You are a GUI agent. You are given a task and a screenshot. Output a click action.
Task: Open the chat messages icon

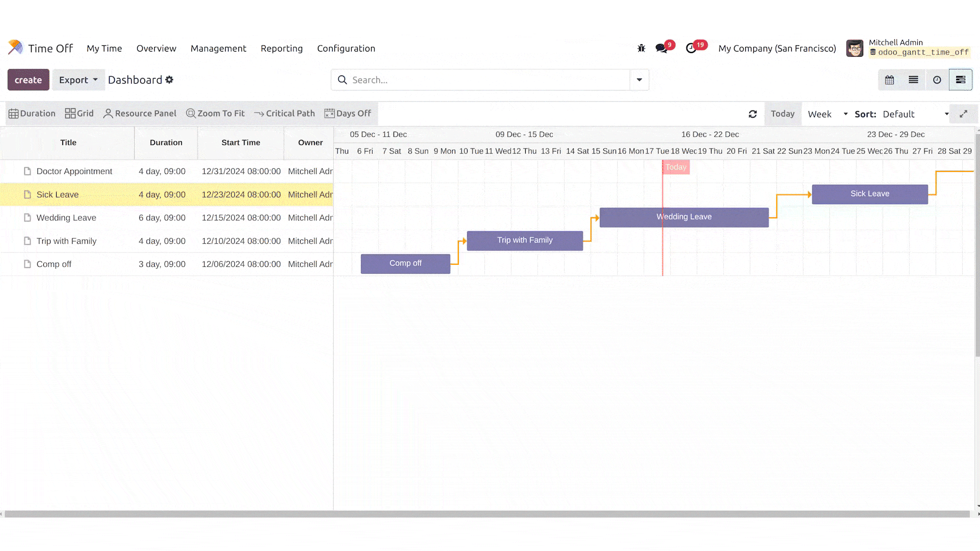(x=661, y=48)
